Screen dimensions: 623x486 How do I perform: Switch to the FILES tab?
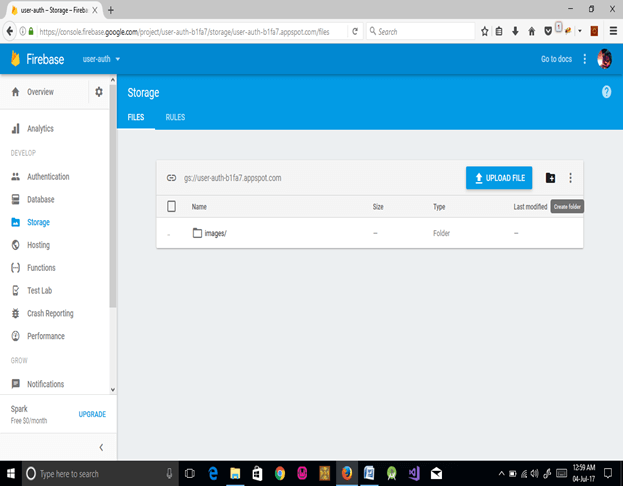click(136, 117)
